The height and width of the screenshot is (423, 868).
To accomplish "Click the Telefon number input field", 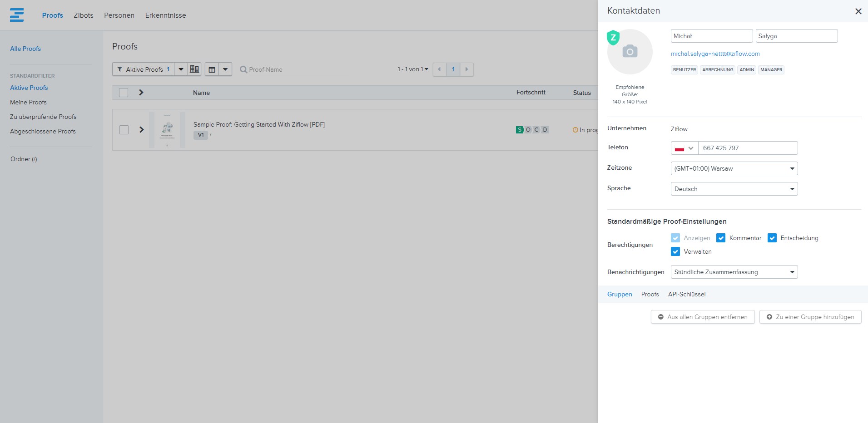I will [x=747, y=148].
